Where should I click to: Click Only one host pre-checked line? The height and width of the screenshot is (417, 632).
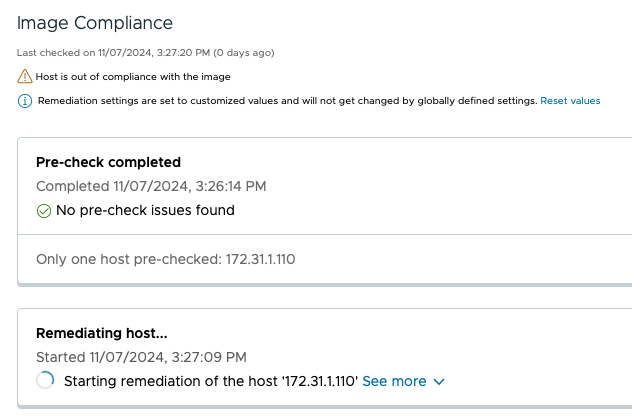166,259
